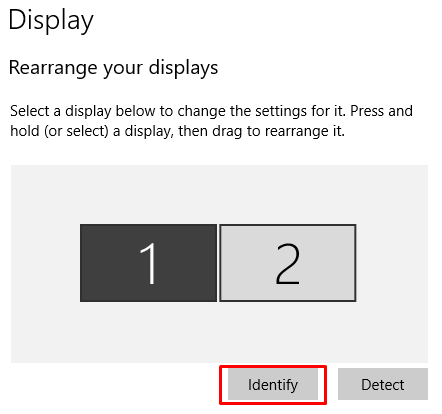Click the instruction text about selecting a display
This screenshot has height=414, width=442.
tap(211, 121)
